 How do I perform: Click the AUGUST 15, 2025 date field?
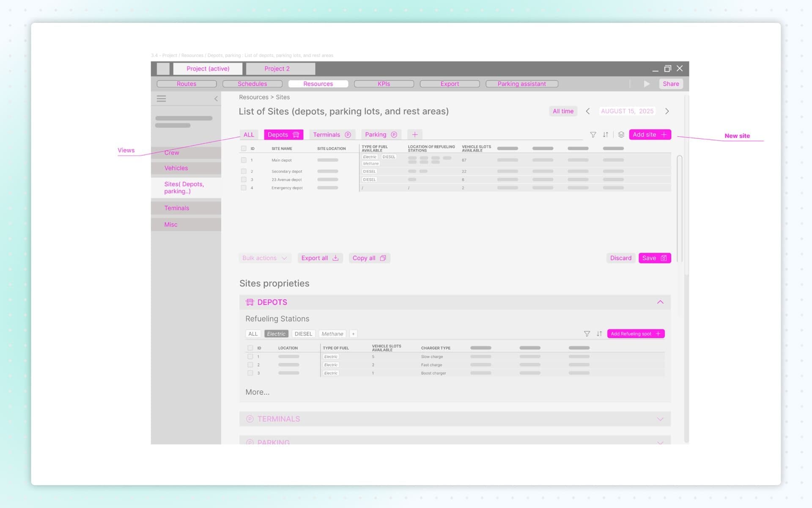(627, 111)
